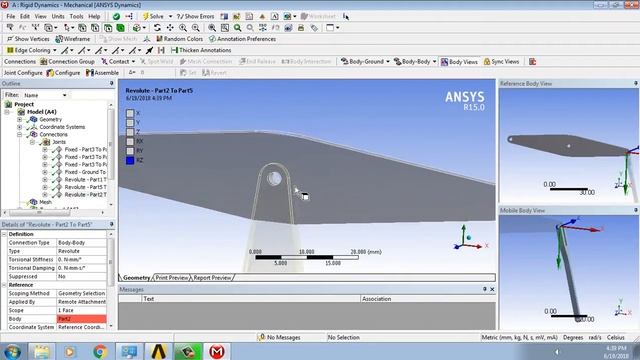Viewport: 640px width, 360px height.
Task: Click the Assemble icon
Action: point(89,73)
